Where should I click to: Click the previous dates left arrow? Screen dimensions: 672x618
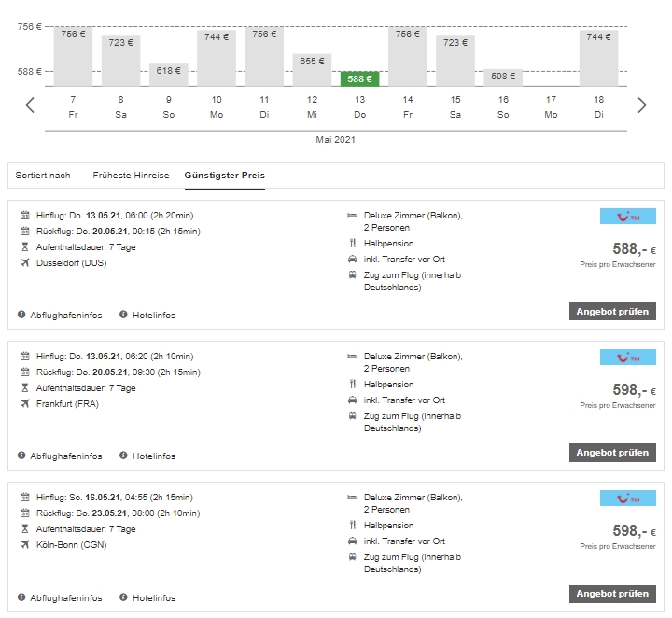30,105
